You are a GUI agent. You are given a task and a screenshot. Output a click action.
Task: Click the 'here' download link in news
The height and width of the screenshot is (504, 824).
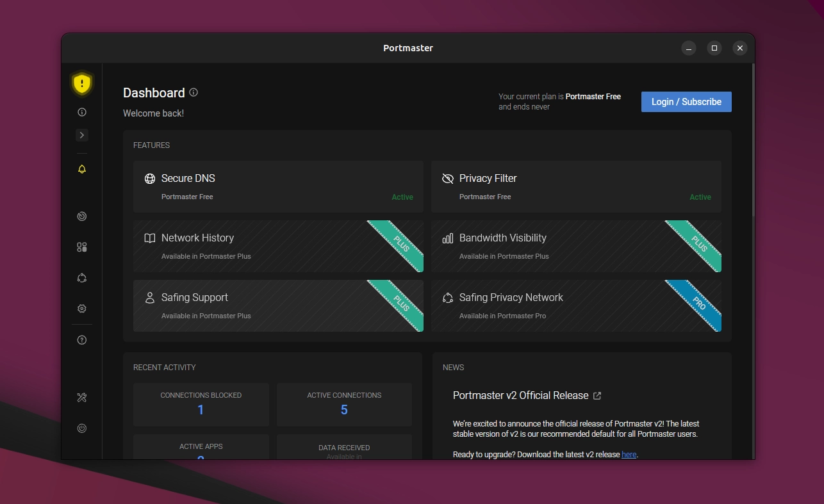tap(629, 455)
